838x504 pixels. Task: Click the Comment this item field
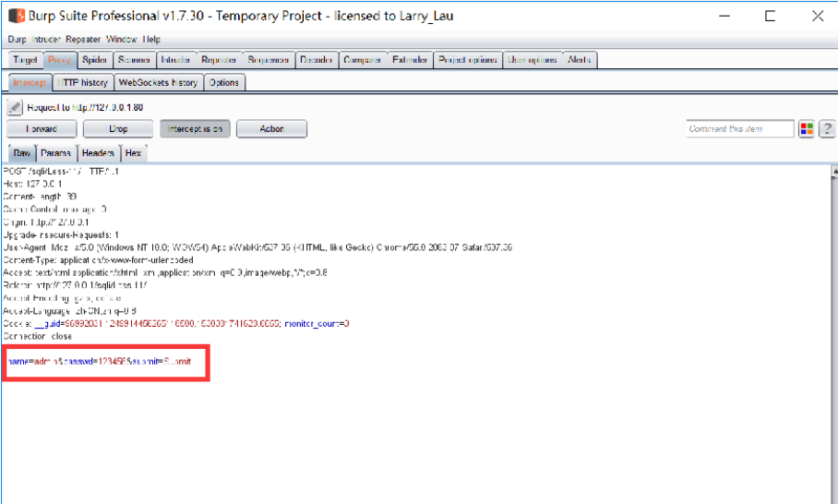click(739, 129)
